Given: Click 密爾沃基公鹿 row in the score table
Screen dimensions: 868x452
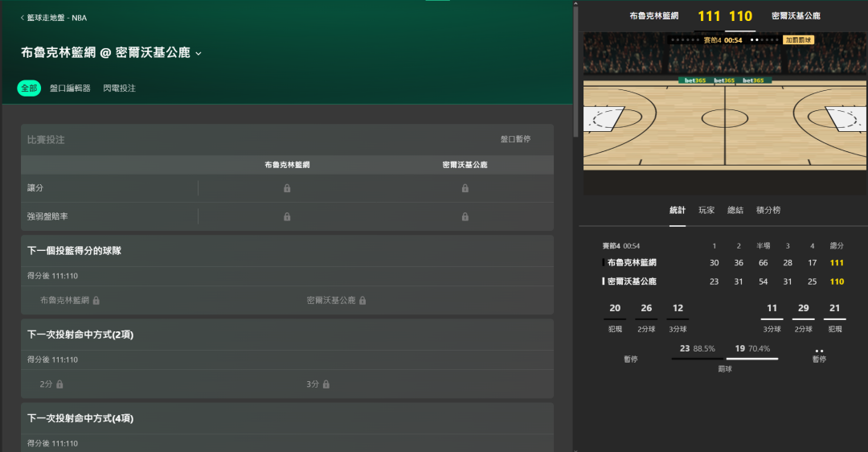Looking at the screenshot, I should tap(723, 281).
